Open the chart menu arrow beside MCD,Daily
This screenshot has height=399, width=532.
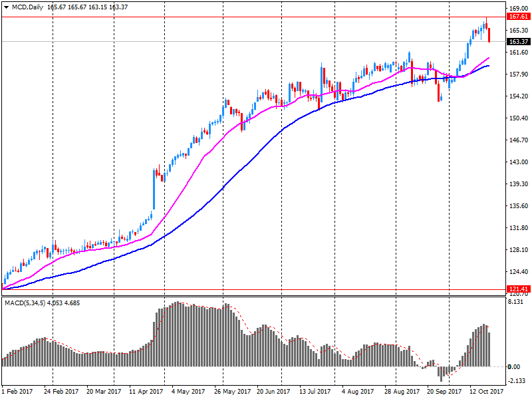coord(6,7)
